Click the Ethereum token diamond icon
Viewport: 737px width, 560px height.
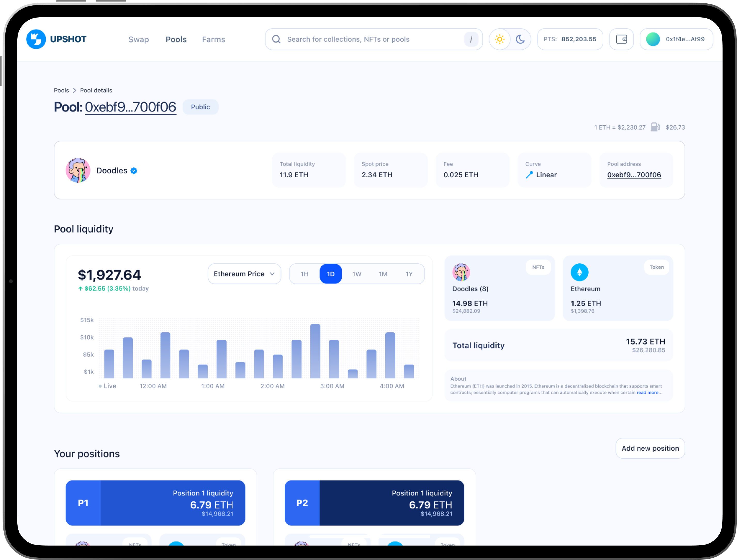tap(579, 272)
